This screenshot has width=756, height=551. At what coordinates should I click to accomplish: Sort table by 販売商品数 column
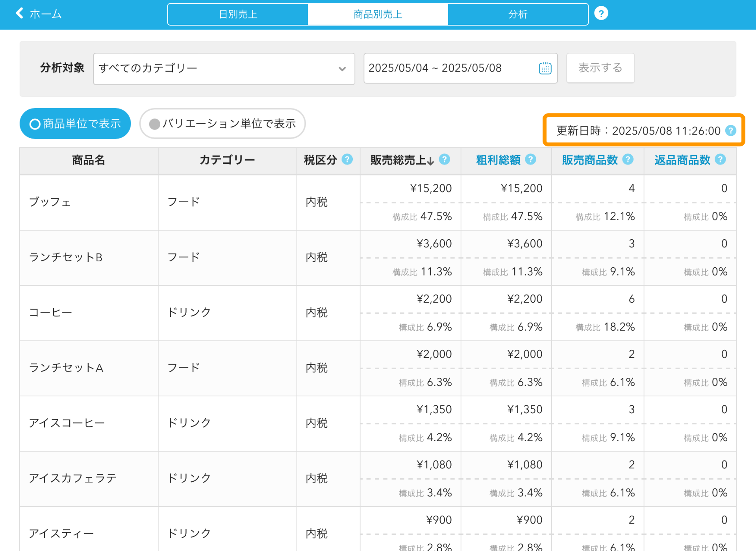(589, 160)
